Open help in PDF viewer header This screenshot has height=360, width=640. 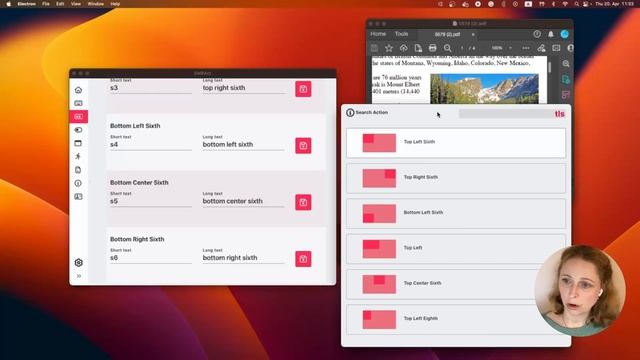537,34
